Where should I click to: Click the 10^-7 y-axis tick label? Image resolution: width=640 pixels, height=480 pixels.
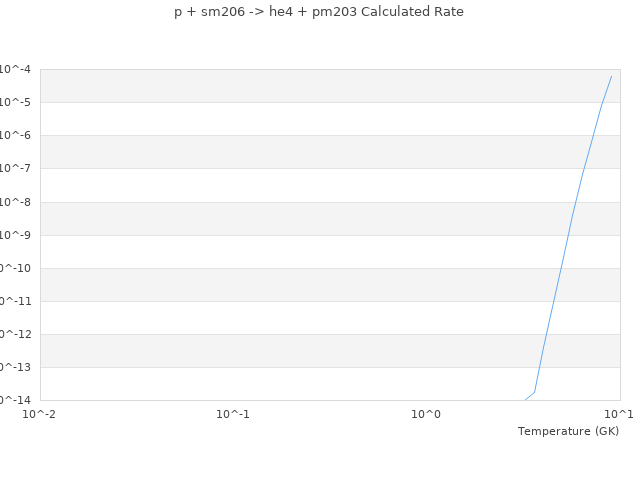(x=14, y=168)
